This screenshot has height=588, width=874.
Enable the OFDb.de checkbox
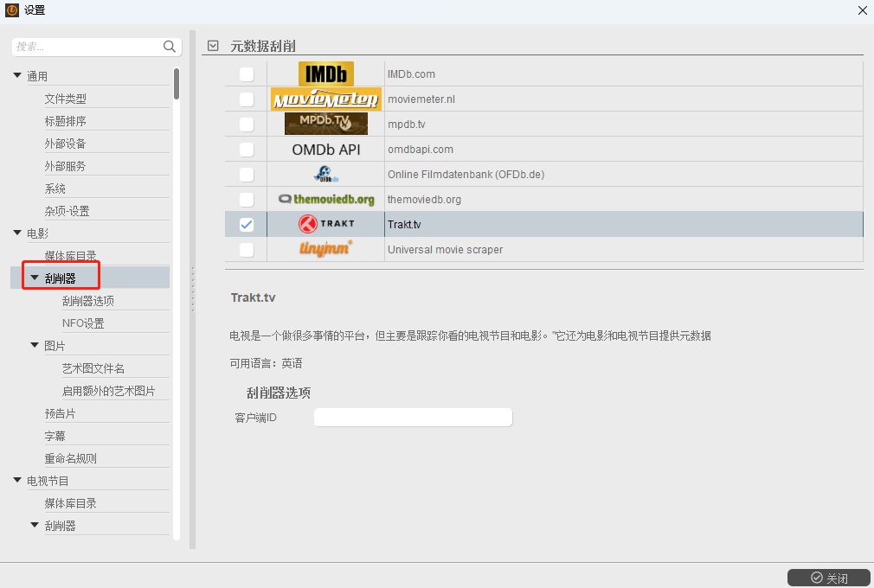[247, 175]
